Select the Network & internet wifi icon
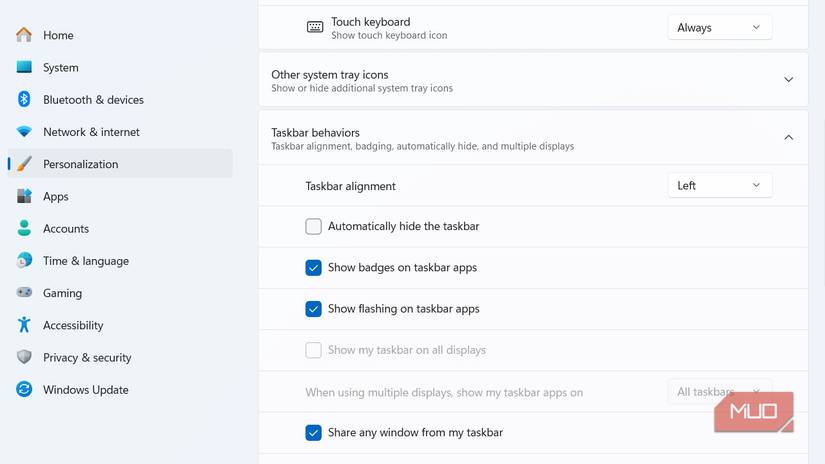The width and height of the screenshot is (825, 464). pos(24,132)
